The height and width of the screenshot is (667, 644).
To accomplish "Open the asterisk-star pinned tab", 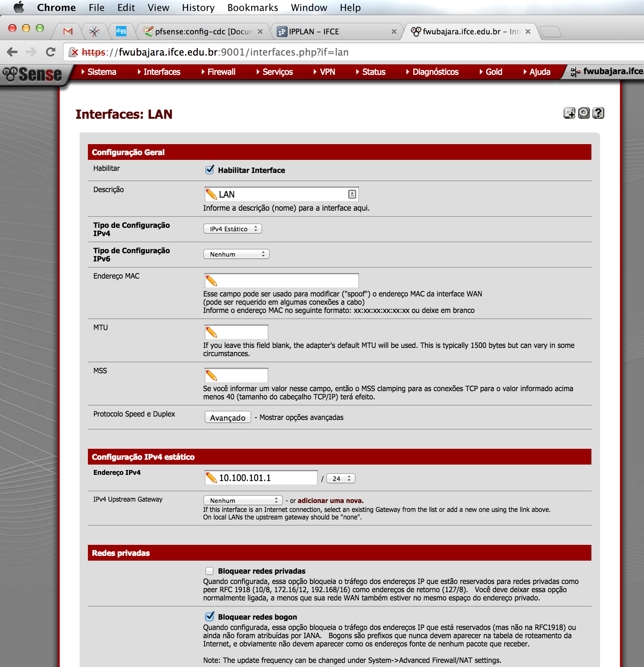I will coord(94,32).
